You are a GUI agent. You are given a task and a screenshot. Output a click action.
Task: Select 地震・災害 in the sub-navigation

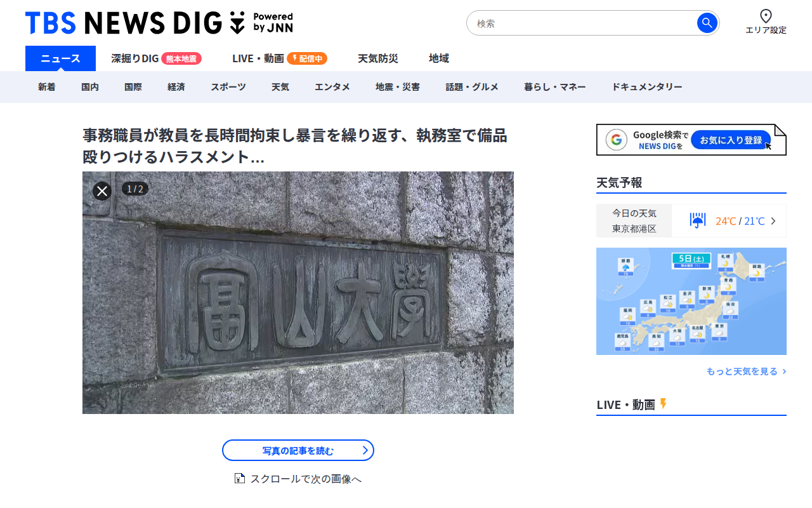pos(398,87)
